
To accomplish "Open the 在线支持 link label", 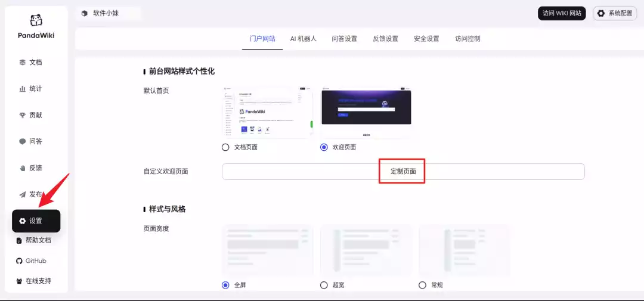I will (x=39, y=281).
